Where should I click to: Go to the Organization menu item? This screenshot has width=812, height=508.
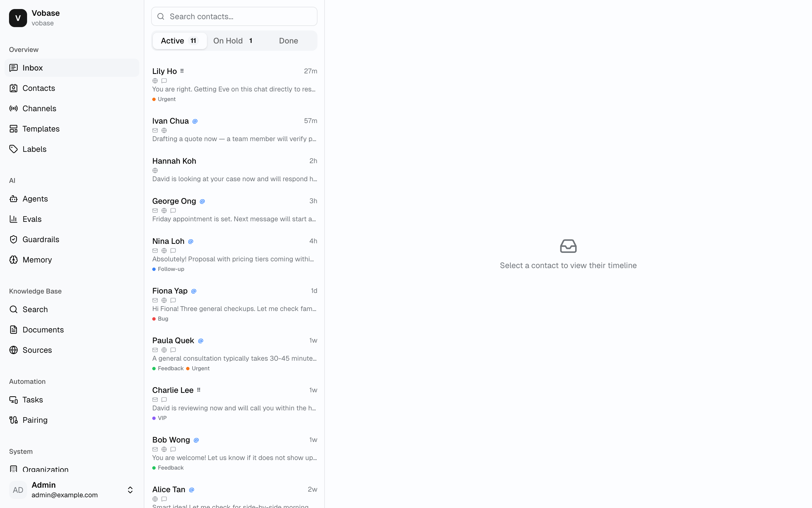72,469
